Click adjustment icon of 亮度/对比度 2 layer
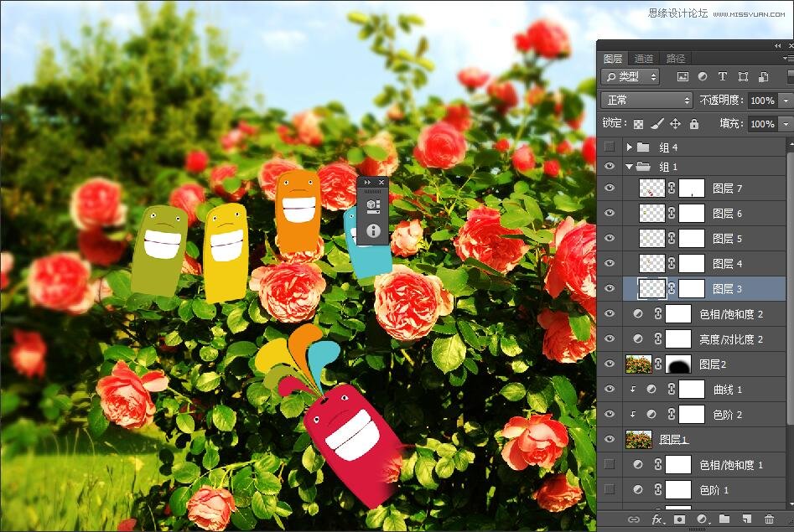Viewport: 794px width, 532px height. click(x=638, y=338)
